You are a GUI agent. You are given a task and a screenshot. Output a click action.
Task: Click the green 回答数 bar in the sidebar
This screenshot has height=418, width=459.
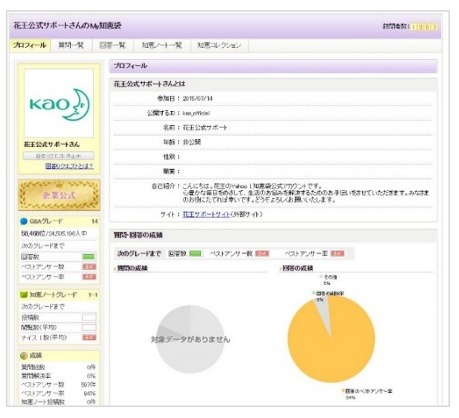pos(89,257)
